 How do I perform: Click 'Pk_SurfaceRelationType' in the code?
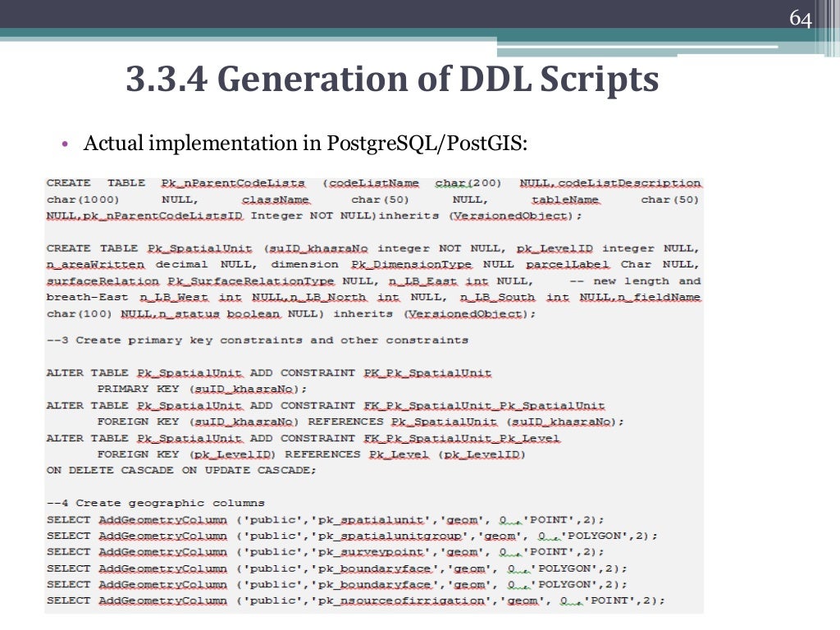click(x=251, y=281)
